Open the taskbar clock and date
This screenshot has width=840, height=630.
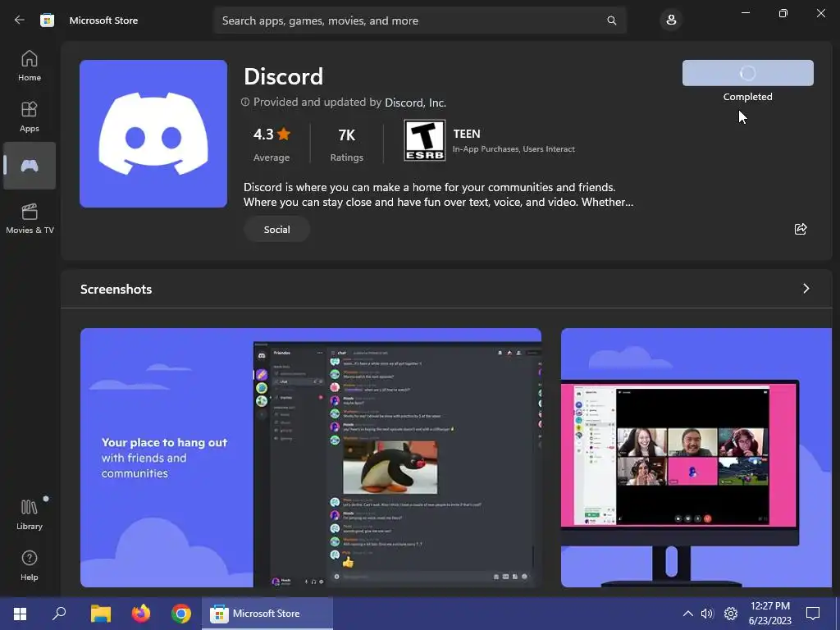pos(769,614)
